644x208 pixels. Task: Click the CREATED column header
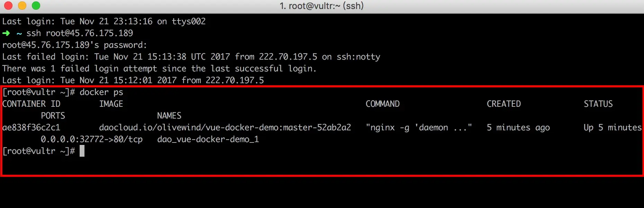click(x=504, y=104)
